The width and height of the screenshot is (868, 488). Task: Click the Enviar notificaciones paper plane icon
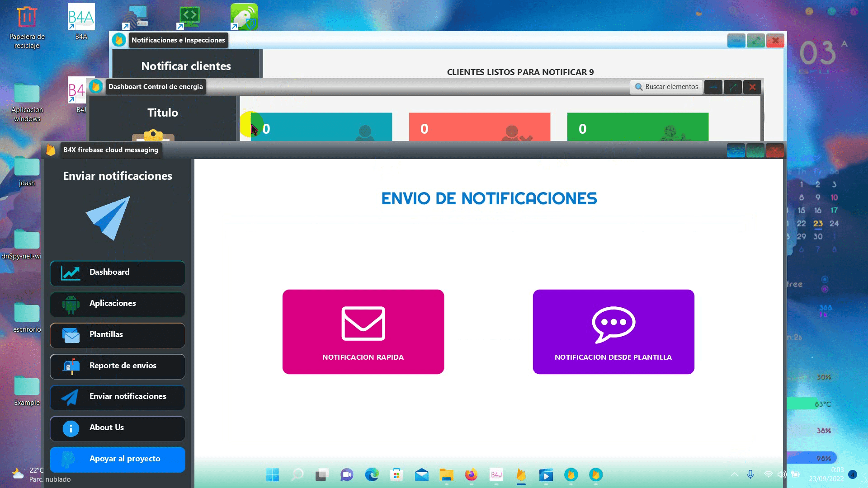coord(70,397)
